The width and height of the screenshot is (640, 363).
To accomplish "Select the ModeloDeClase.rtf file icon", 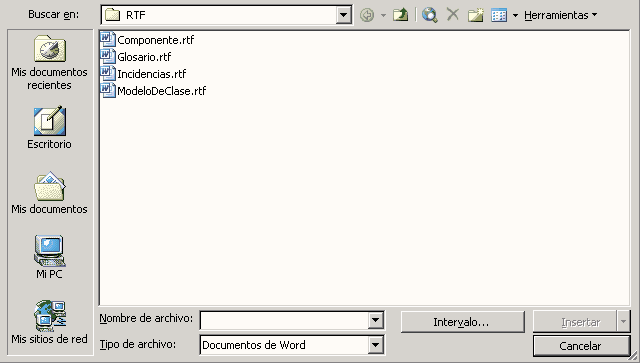I will pos(108,91).
